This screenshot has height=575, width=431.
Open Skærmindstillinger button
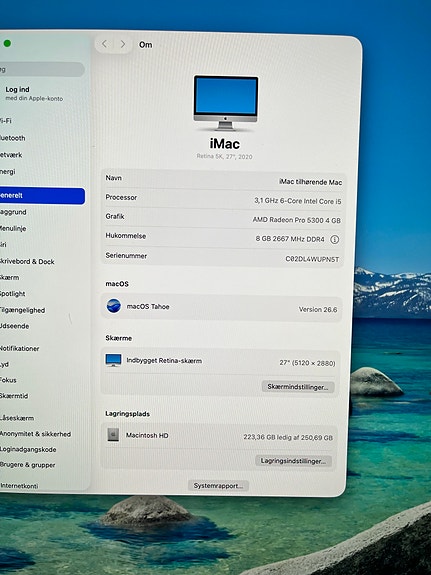click(298, 387)
